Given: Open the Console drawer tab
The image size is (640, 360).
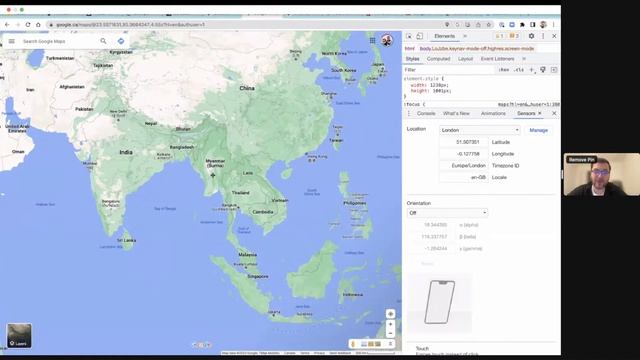Looking at the screenshot, I should [426, 113].
